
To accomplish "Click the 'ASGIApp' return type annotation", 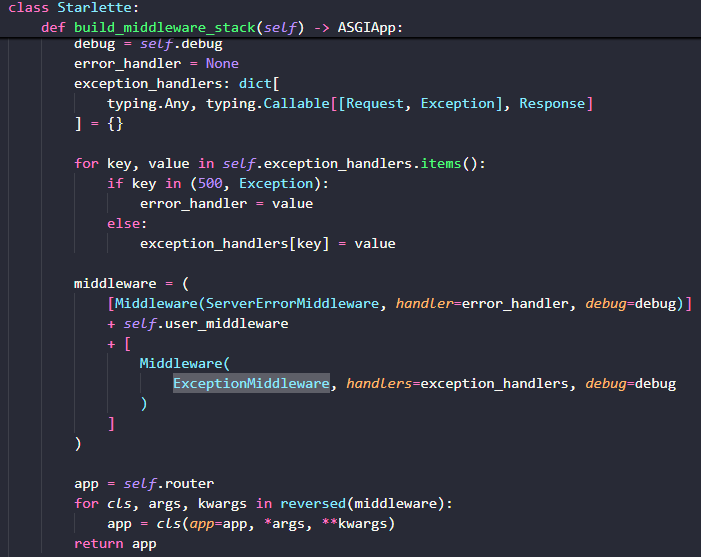I will tap(367, 28).
